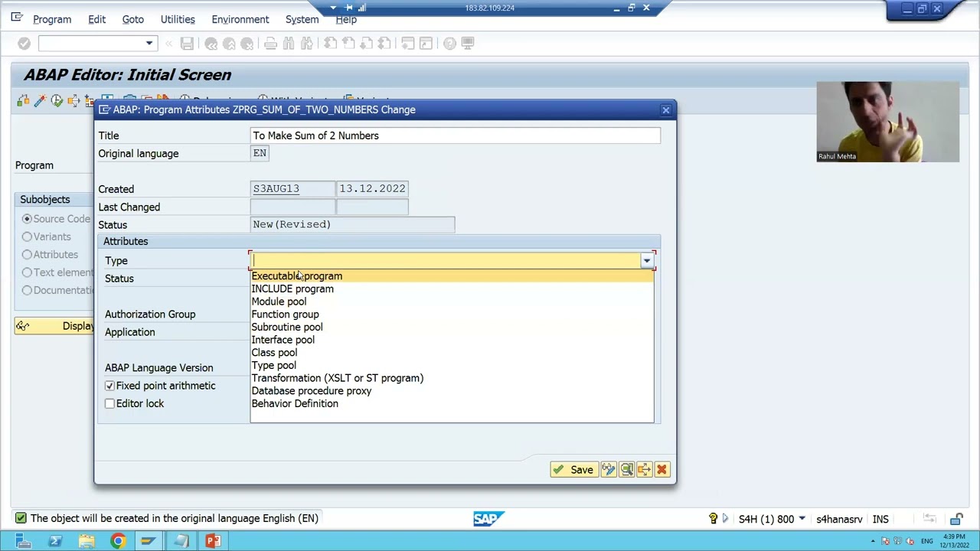The width and height of the screenshot is (980, 551).
Task: Toggle Fixed point arithmetic checkbox
Action: pyautogui.click(x=109, y=386)
